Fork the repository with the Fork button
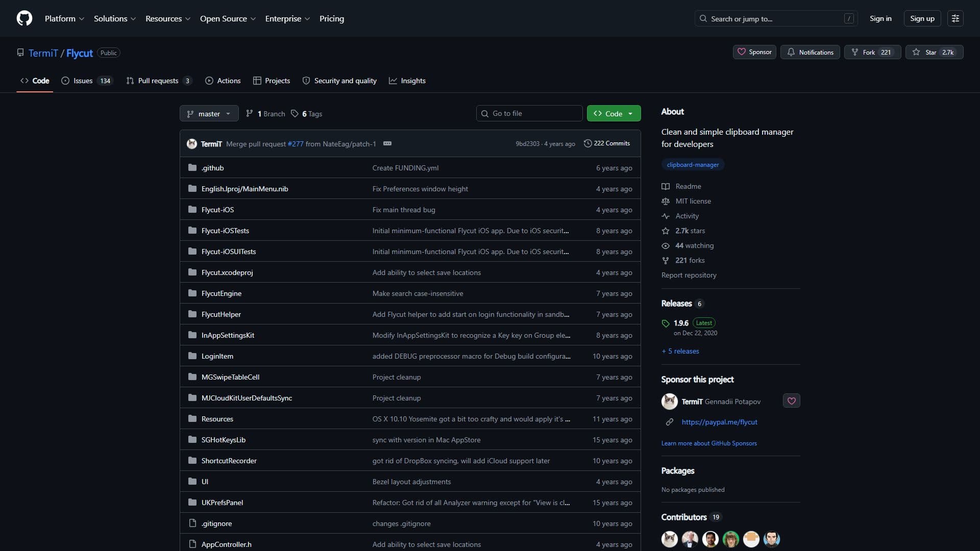980x551 pixels. 872,52
